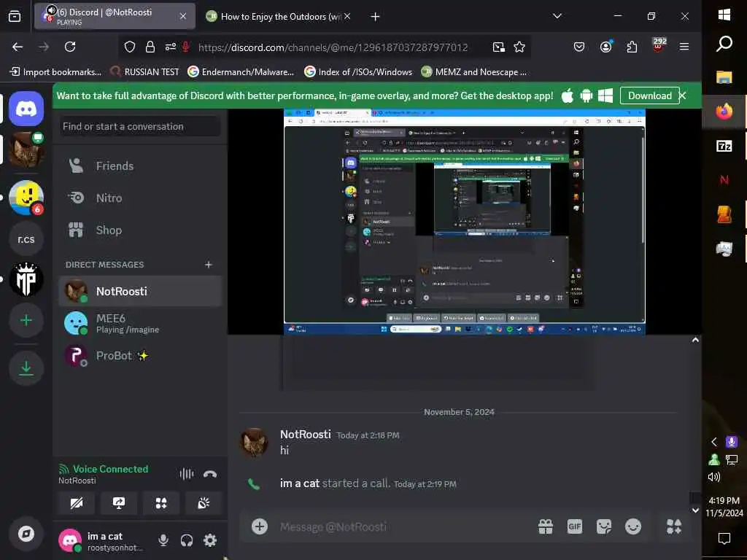Open the Roblox noob server icon
The width and height of the screenshot is (747, 560).
click(26, 197)
